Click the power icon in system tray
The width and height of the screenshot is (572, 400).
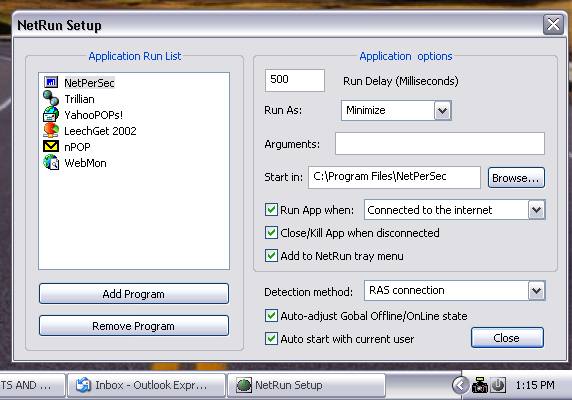[498, 385]
